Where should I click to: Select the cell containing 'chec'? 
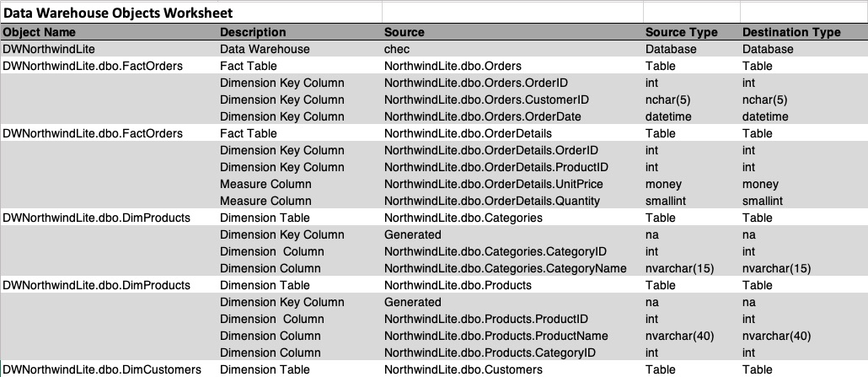pos(397,49)
